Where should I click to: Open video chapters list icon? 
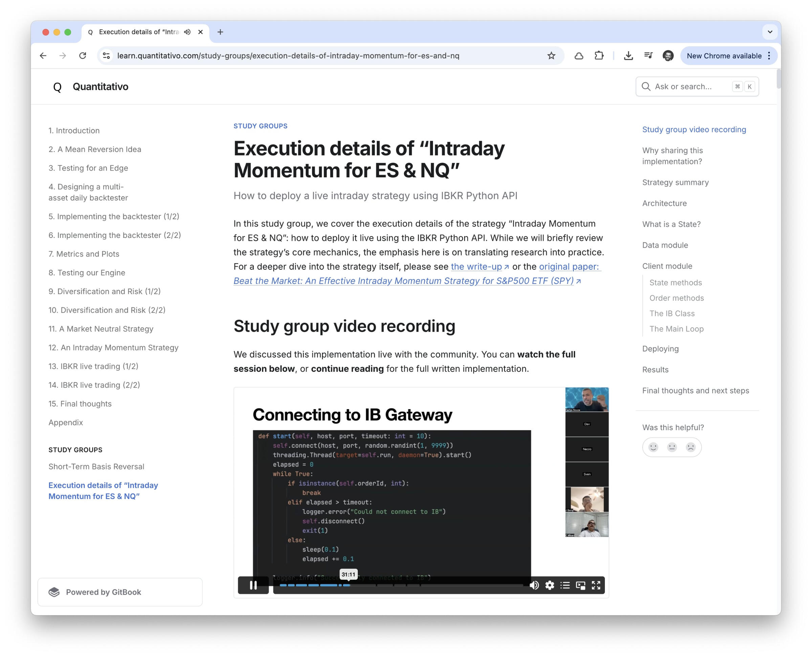(565, 585)
